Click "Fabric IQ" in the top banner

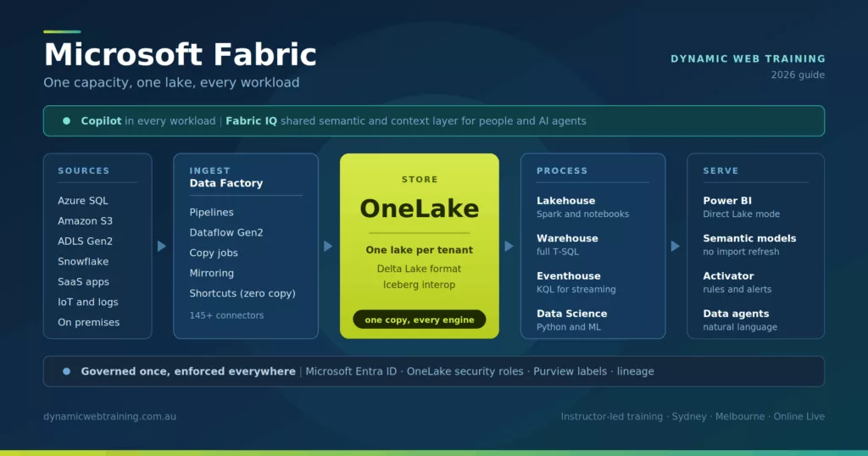[x=251, y=120]
